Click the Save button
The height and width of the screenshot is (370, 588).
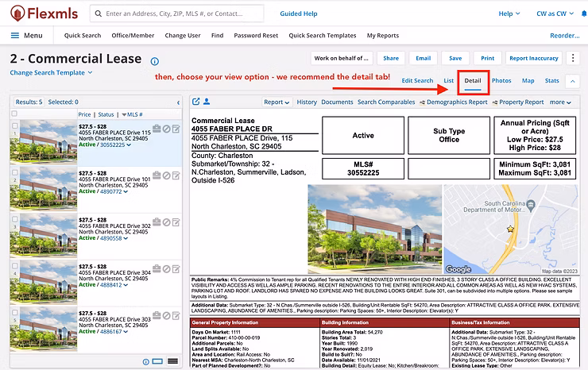(x=455, y=58)
